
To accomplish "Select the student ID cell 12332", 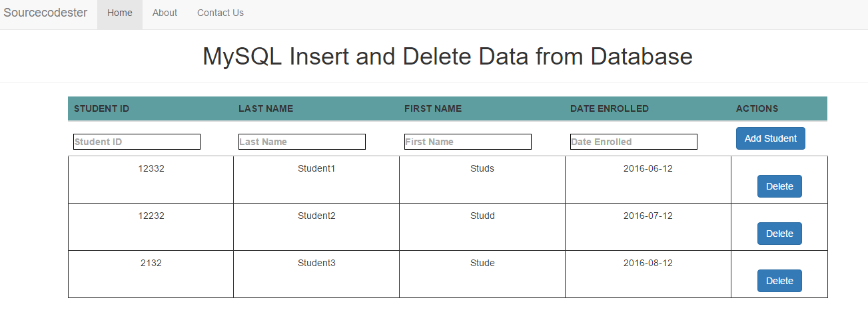I will pos(151,180).
